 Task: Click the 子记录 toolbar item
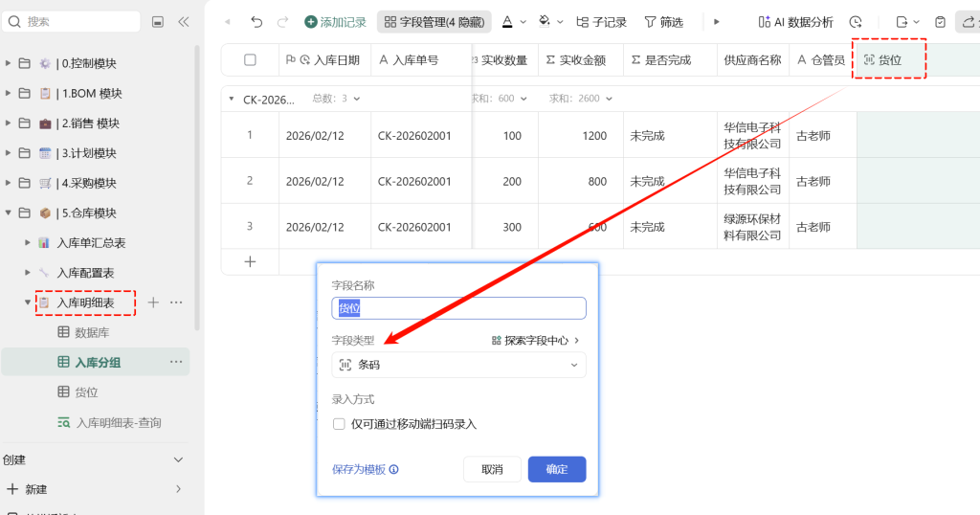(x=601, y=22)
